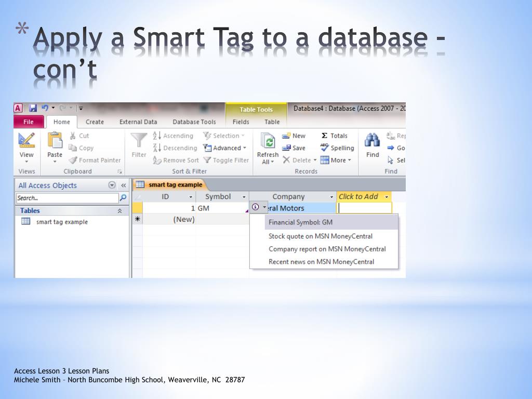Choose 'Stock quote on MSN MoneyCentral'
The height and width of the screenshot is (399, 532).
coord(320,236)
